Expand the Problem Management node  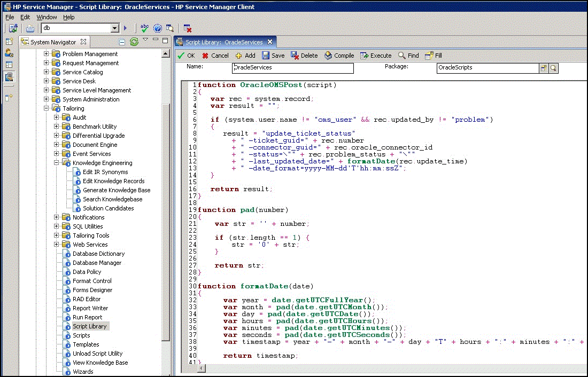pos(47,54)
